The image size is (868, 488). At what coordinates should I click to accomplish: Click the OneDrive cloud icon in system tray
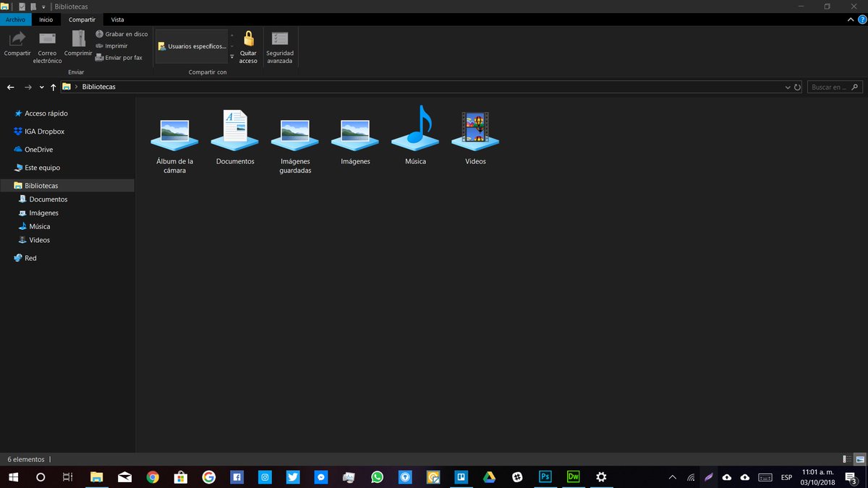coord(745,477)
